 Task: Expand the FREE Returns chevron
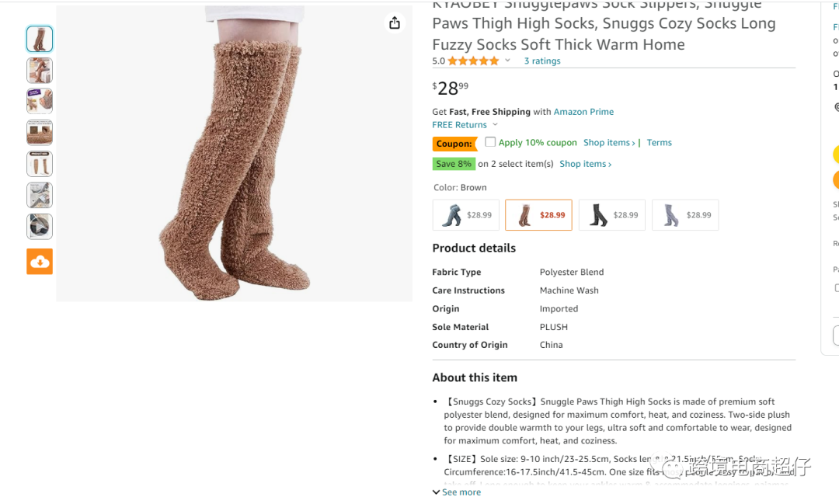point(495,125)
